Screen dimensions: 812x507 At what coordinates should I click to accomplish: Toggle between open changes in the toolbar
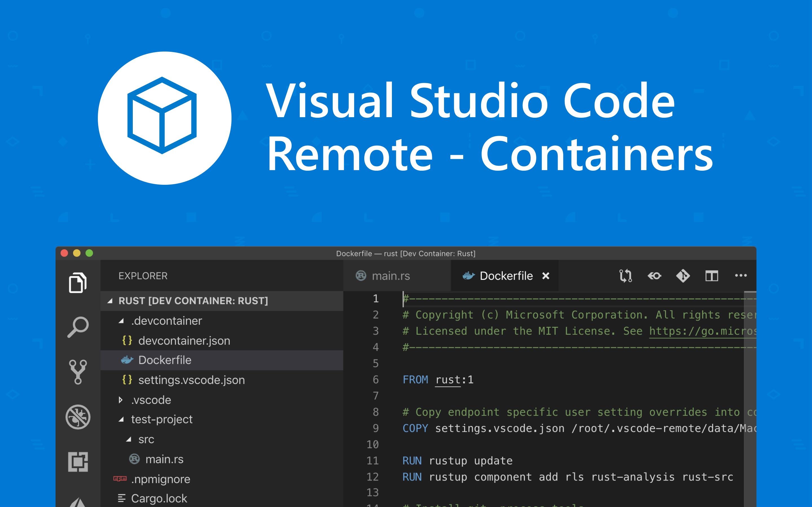click(626, 276)
